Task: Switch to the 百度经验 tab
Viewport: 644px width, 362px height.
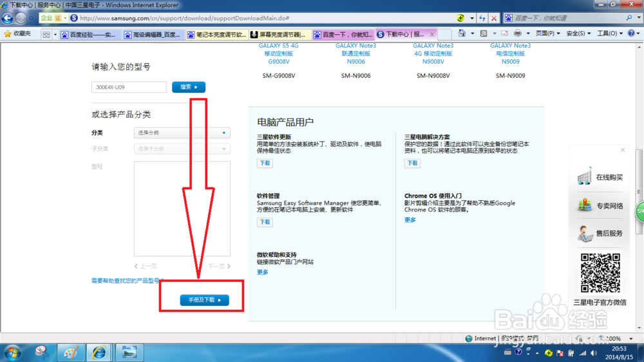Action: [89, 35]
